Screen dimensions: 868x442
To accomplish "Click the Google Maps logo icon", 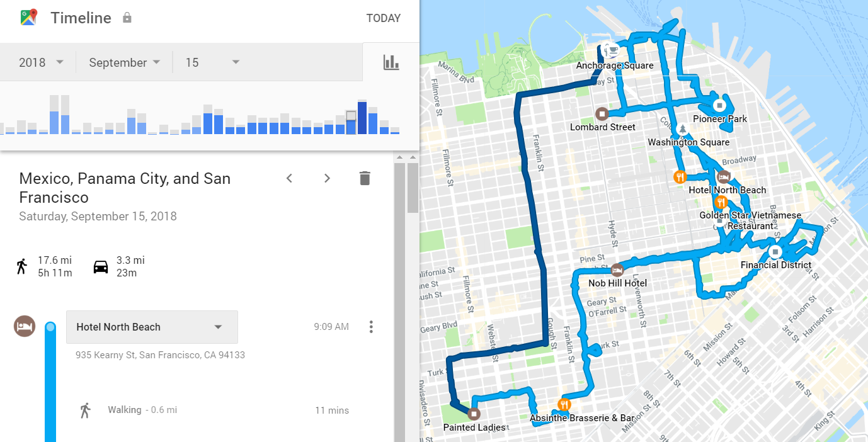I will point(28,17).
